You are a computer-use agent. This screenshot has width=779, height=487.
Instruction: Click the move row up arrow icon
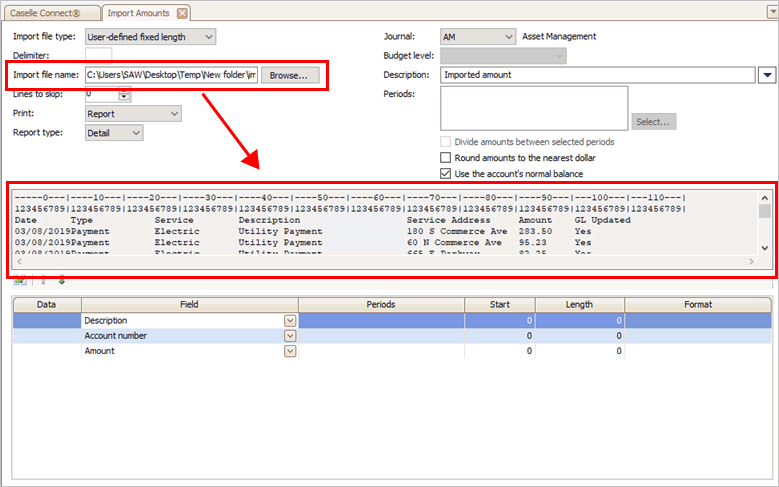(43, 283)
